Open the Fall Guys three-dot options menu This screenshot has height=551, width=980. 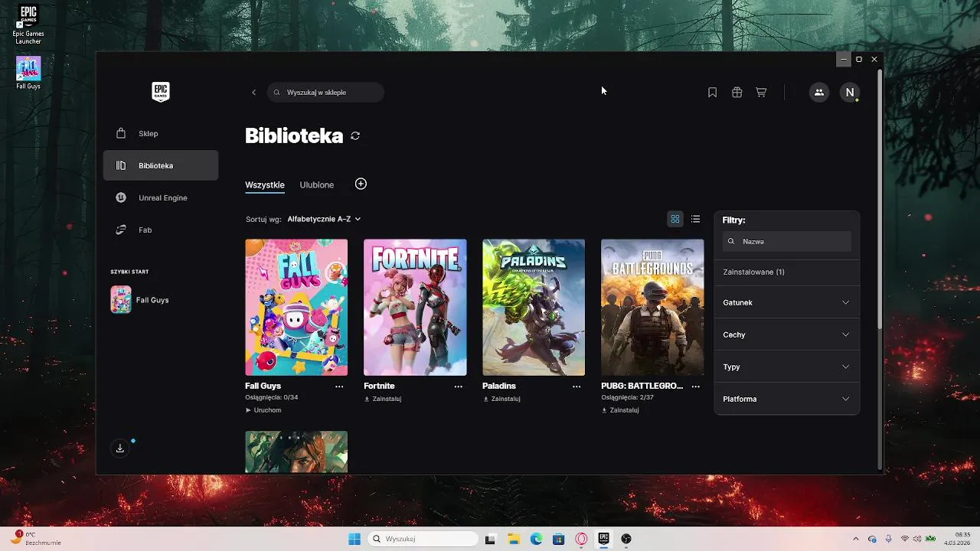pos(339,386)
